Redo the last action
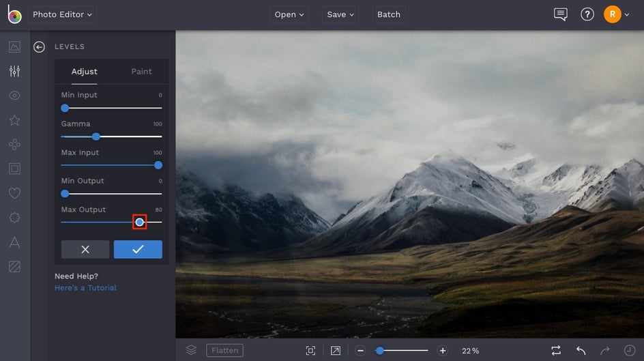644x361 pixels. pos(604,350)
